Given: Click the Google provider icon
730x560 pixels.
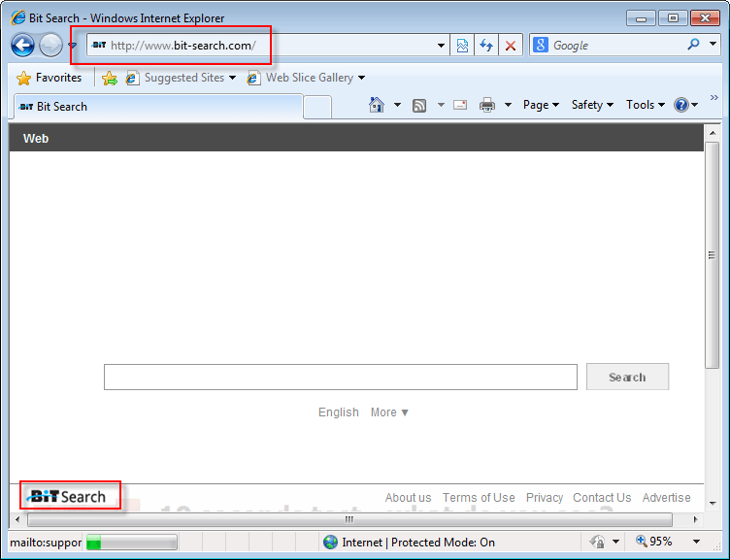Looking at the screenshot, I should pyautogui.click(x=540, y=46).
